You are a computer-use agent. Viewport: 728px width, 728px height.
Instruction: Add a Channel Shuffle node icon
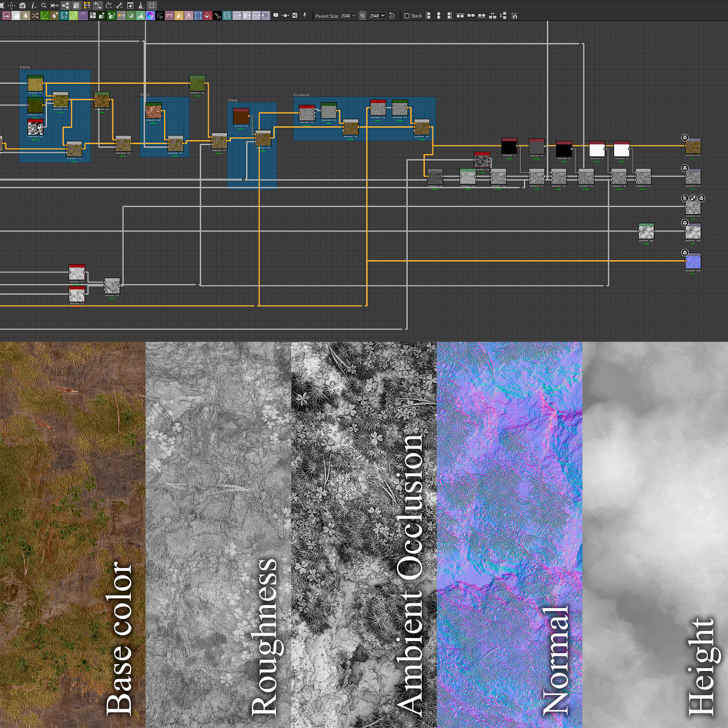35,15
